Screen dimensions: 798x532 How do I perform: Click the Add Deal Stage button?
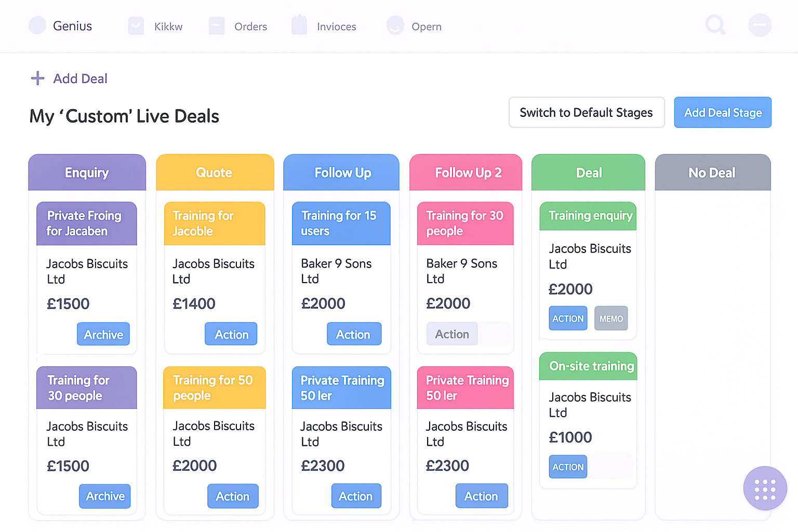pos(722,112)
